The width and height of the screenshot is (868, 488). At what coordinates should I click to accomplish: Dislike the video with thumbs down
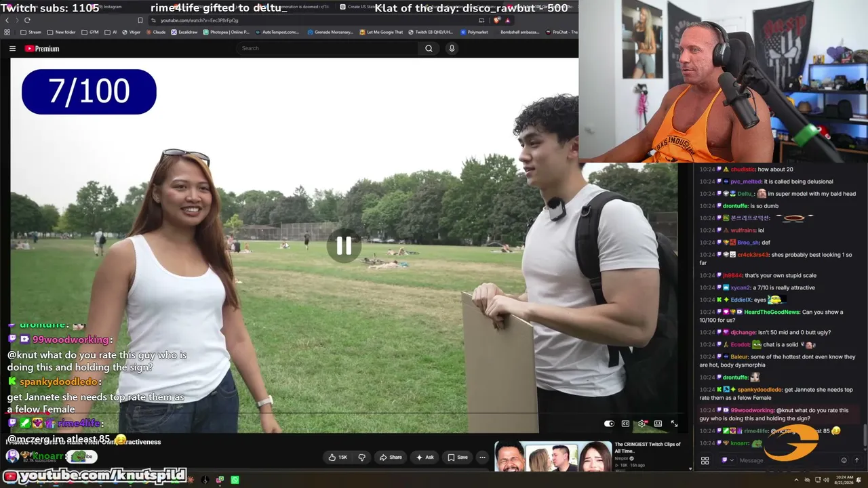coord(362,457)
